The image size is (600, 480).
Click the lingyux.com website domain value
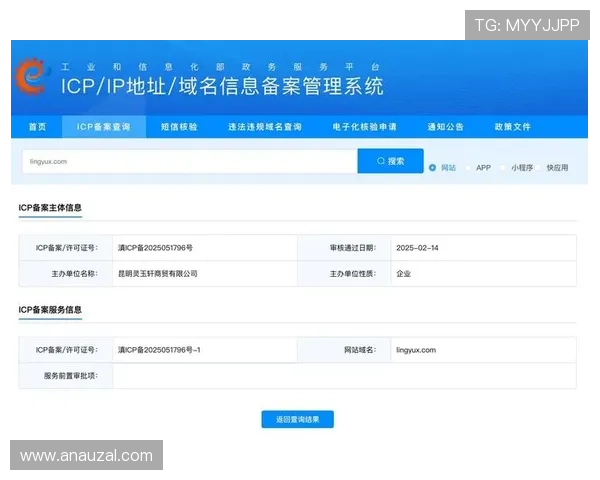tap(416, 350)
